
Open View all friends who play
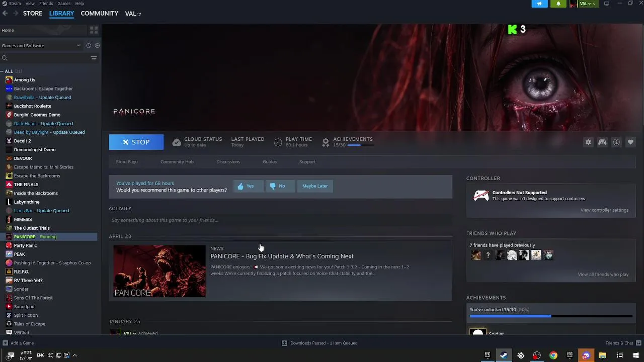click(x=603, y=275)
